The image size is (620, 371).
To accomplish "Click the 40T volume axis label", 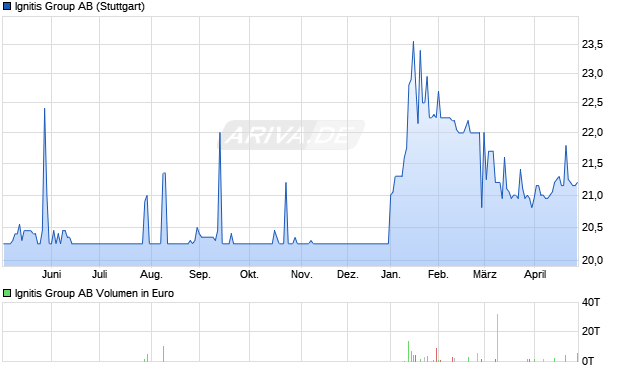I will point(591,303).
